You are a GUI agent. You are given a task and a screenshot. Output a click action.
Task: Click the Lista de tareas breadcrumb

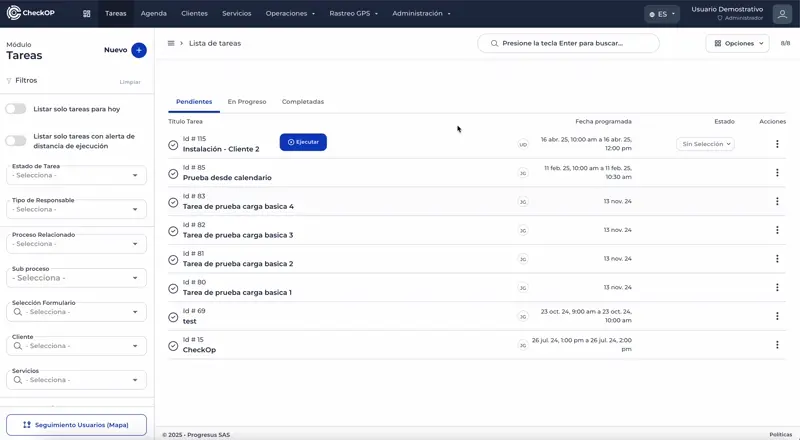coord(215,43)
